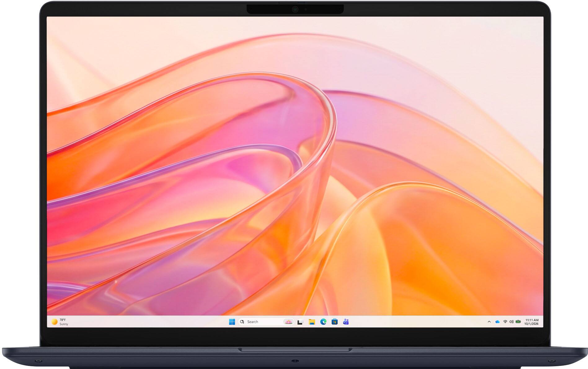Open the volume speaker control
Screen dimensions: 588x369
511,322
